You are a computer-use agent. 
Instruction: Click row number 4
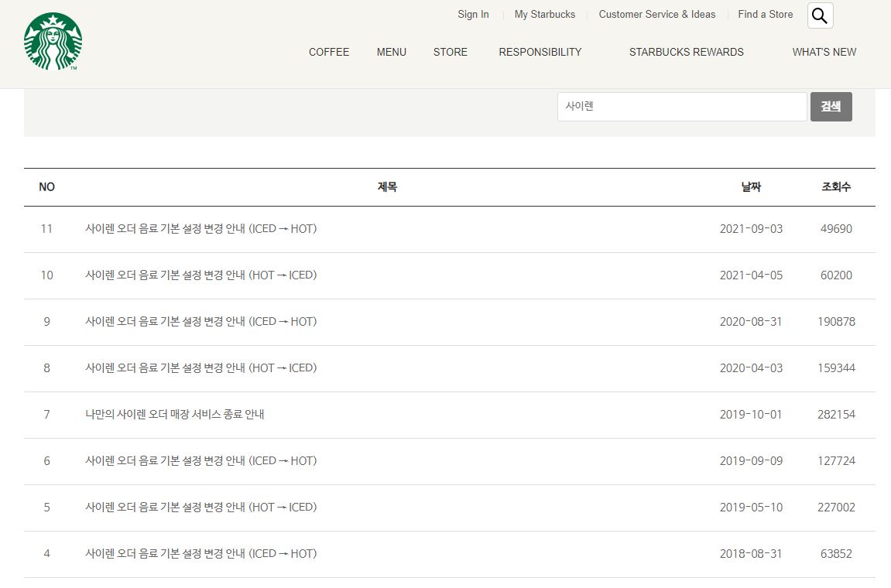click(x=46, y=554)
